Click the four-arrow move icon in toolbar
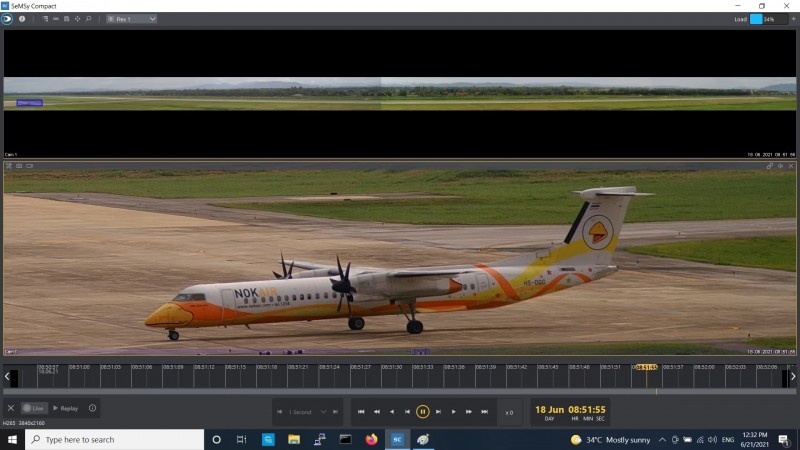 78,19
